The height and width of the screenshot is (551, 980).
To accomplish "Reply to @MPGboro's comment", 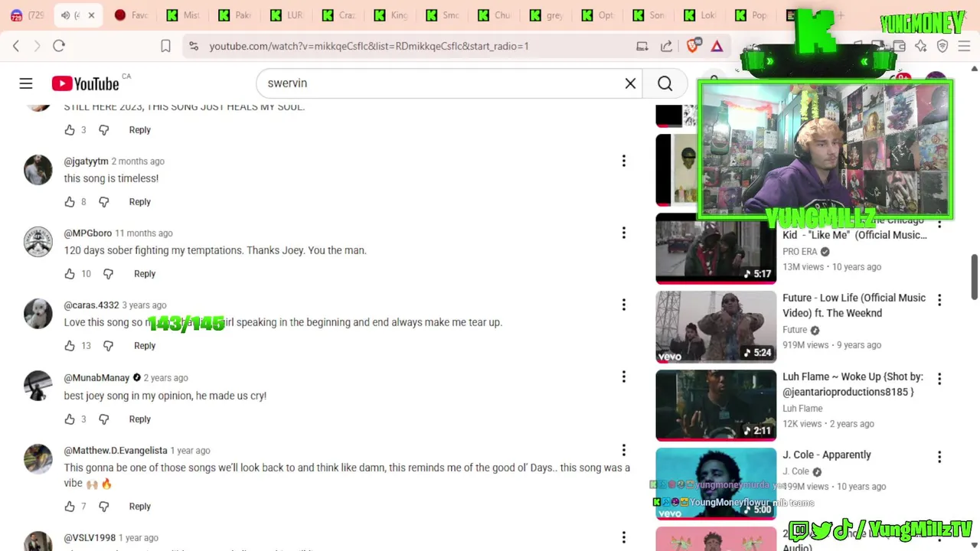I will pos(145,274).
